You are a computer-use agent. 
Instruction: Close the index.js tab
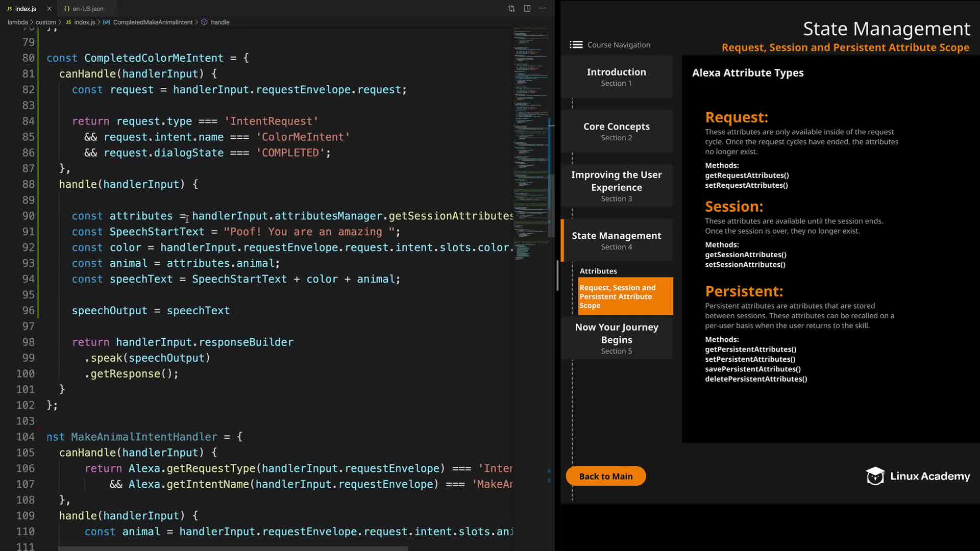(49, 9)
